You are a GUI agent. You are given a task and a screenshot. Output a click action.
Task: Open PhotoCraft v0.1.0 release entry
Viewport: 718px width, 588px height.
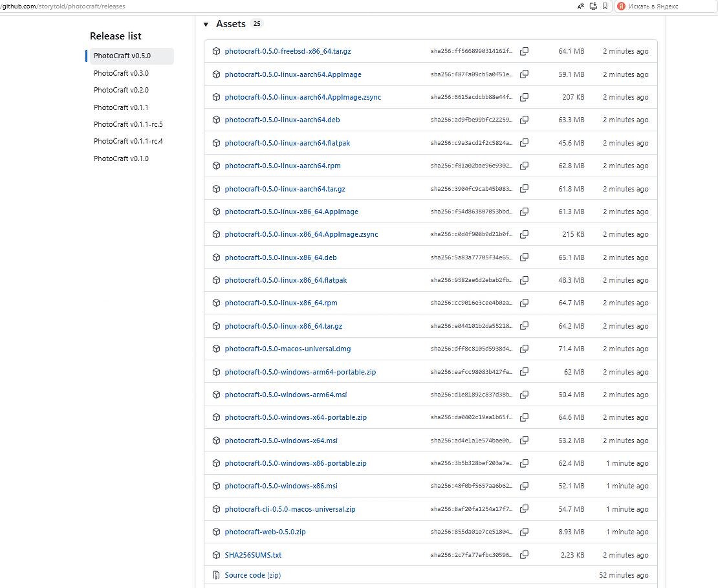[122, 158]
